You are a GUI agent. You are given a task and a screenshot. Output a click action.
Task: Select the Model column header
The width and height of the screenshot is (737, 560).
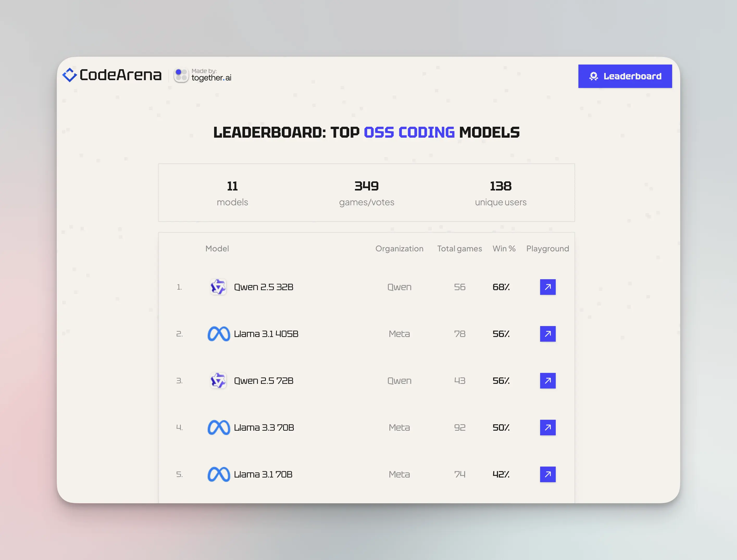[x=217, y=249]
